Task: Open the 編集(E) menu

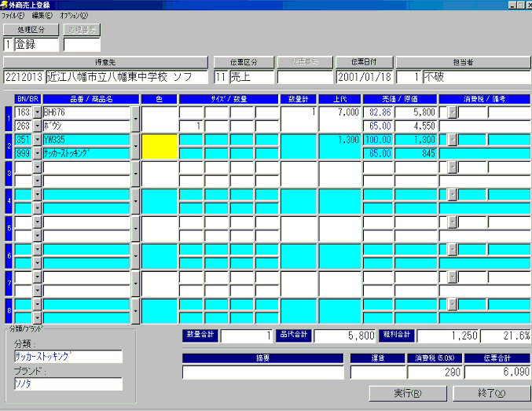Action: [x=42, y=15]
